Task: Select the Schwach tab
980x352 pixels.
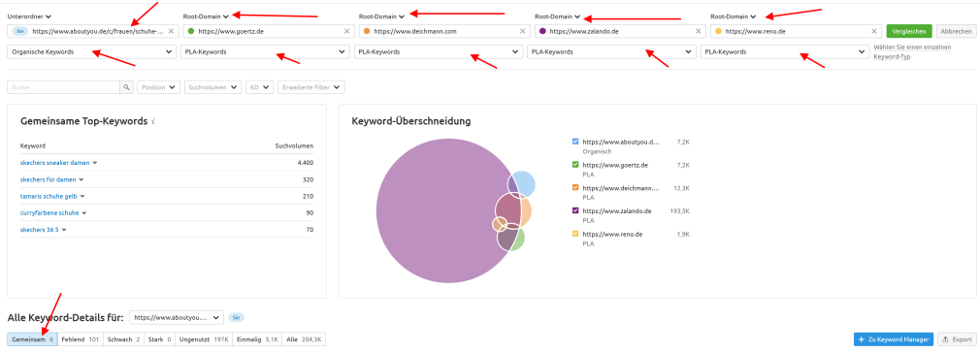Action: tap(123, 339)
